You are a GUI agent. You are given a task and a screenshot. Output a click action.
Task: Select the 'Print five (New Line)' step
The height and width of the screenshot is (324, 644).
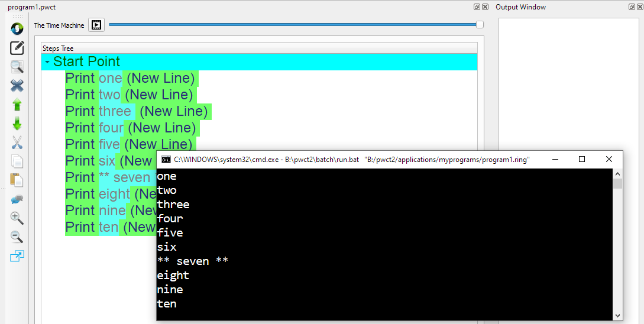tap(129, 145)
